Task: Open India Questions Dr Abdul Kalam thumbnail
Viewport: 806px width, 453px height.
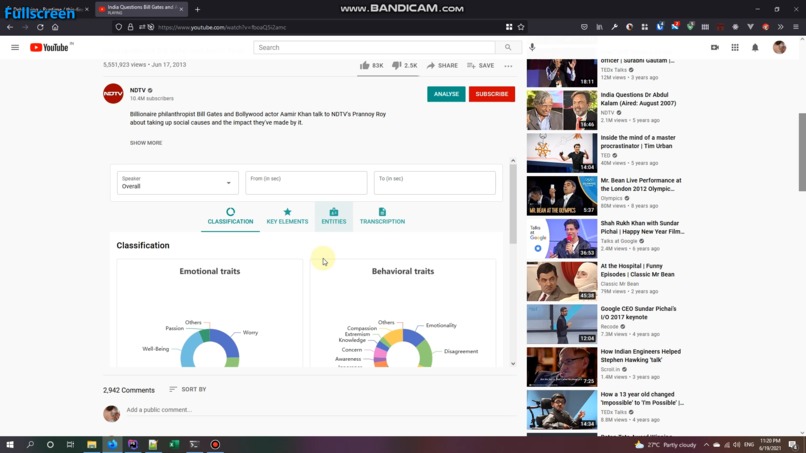Action: pos(562,110)
